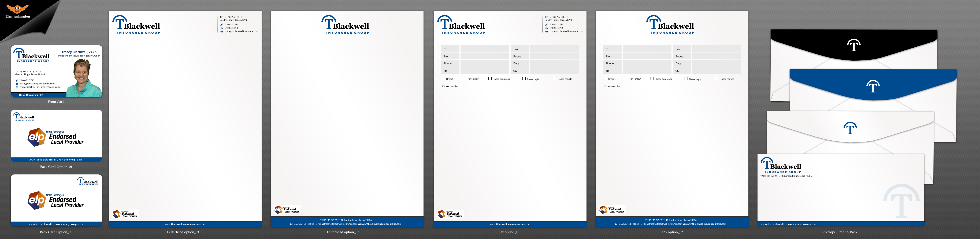Click the envelope front address line '19115 FM 2252 STE'

pos(786,176)
